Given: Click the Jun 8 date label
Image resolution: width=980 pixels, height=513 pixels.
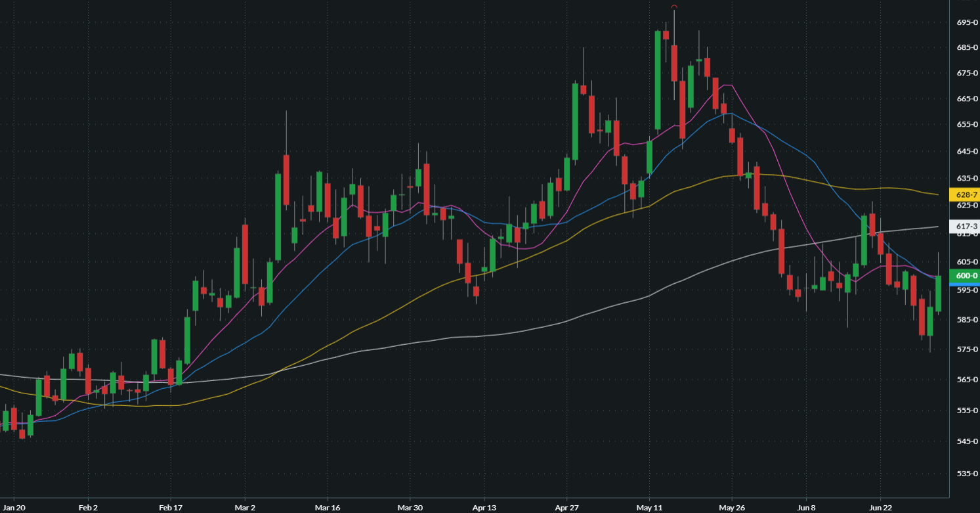Looking at the screenshot, I should pos(806,508).
